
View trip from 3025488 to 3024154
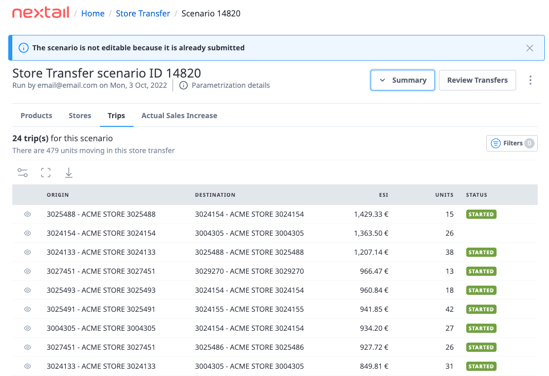27,214
